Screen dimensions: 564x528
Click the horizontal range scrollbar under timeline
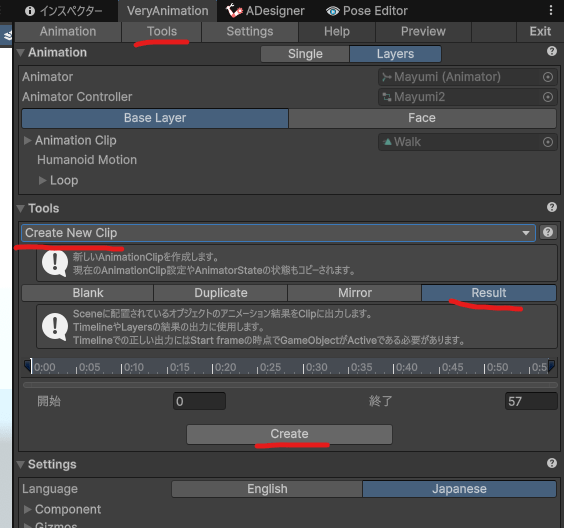(290, 385)
